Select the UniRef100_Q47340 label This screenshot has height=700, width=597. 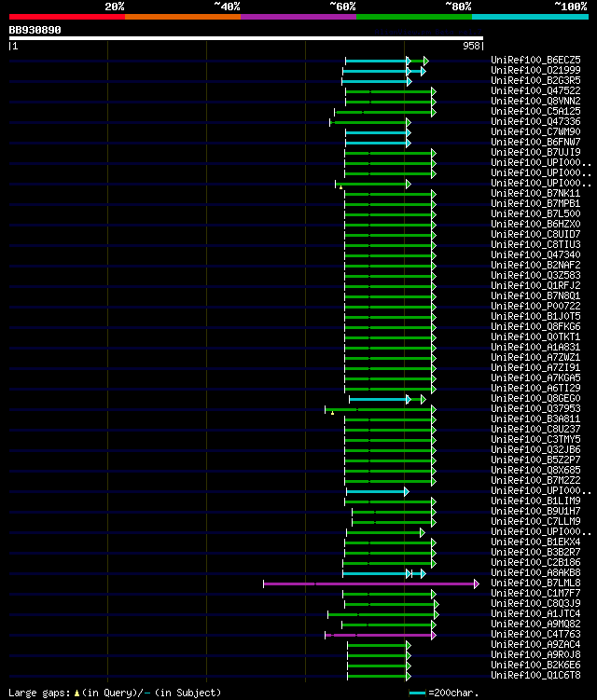(x=535, y=254)
